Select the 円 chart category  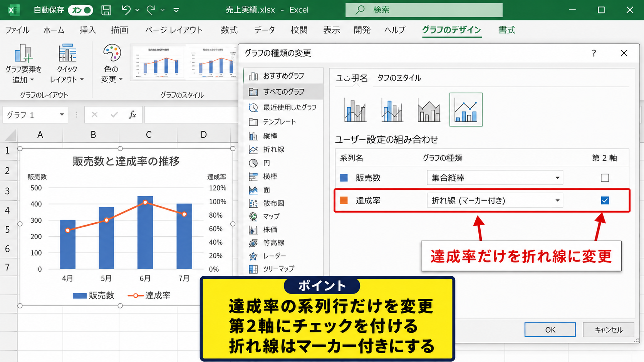(267, 163)
